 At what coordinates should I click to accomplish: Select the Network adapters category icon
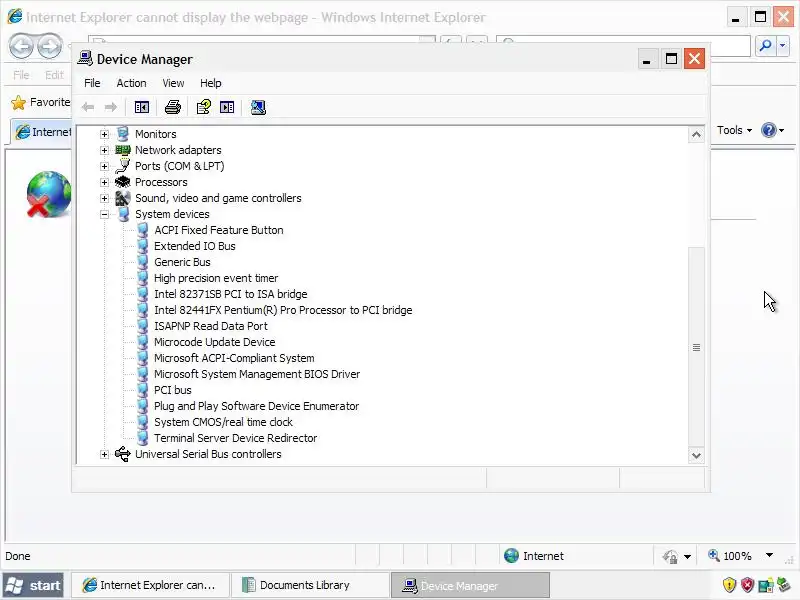(122, 150)
